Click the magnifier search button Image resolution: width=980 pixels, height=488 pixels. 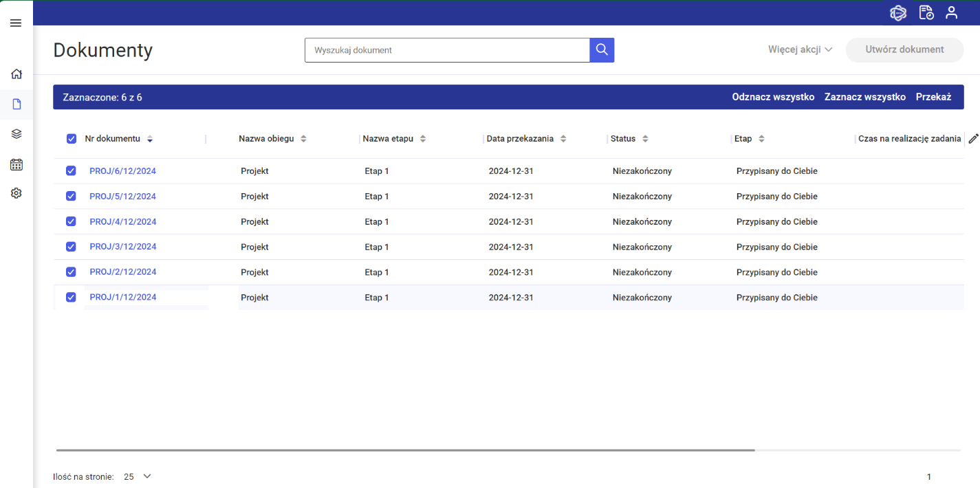[x=602, y=49]
